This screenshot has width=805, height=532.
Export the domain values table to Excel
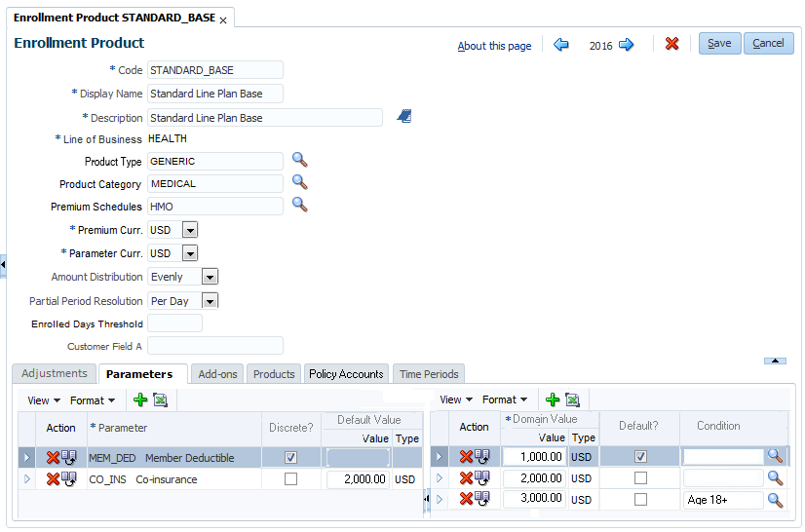572,399
